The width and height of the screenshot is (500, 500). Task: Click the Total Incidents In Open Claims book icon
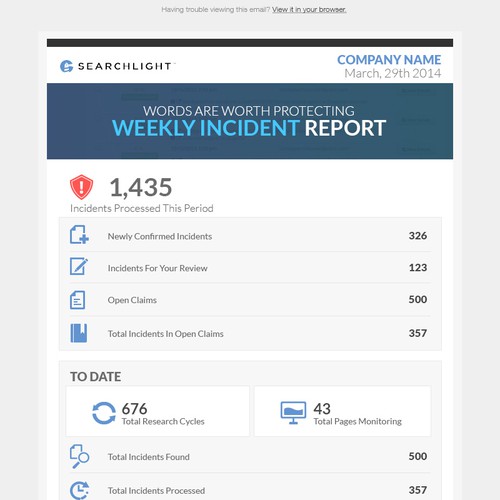tap(79, 333)
